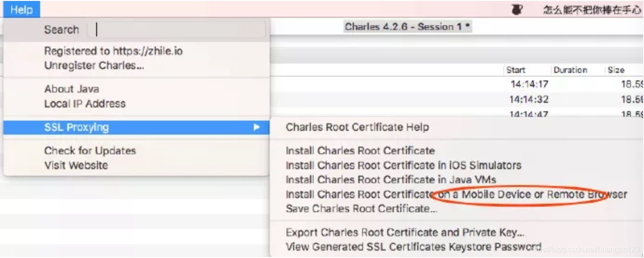Expand the SSL Proxying submenu
This screenshot has width=644, height=258.
(x=136, y=127)
